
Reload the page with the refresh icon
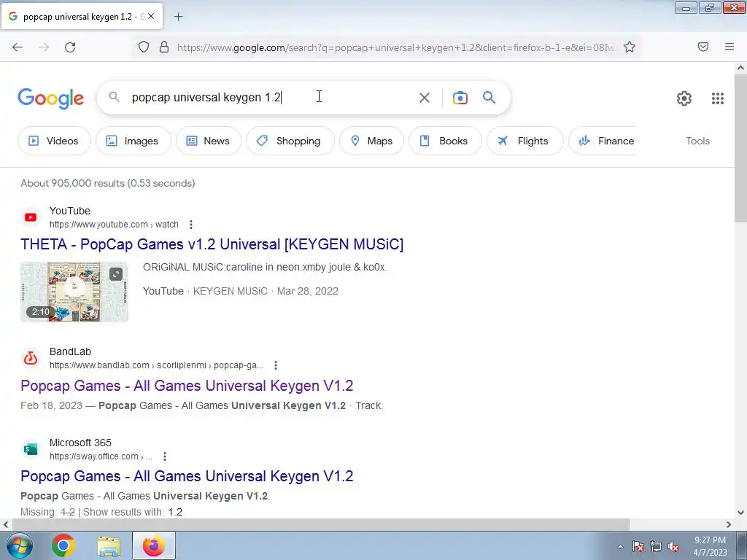point(70,47)
